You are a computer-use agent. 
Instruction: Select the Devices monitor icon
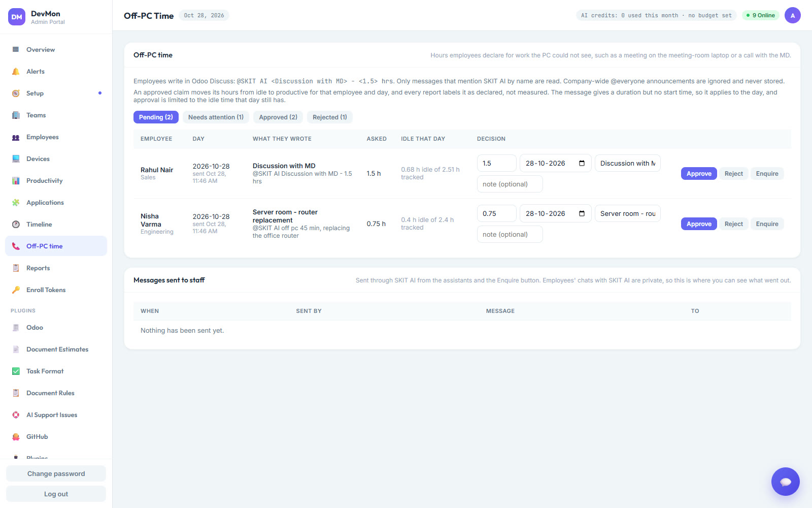pos(16,159)
